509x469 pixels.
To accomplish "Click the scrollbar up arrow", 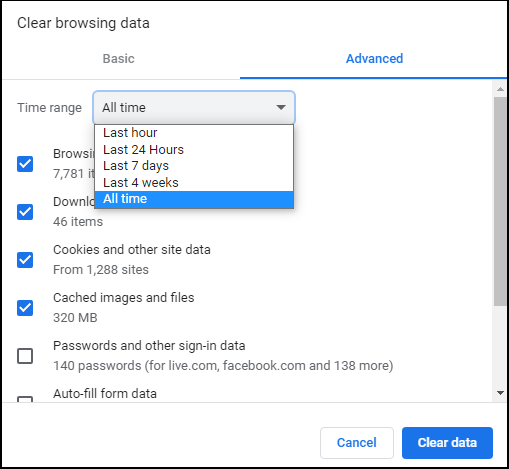I will tap(500, 89).
